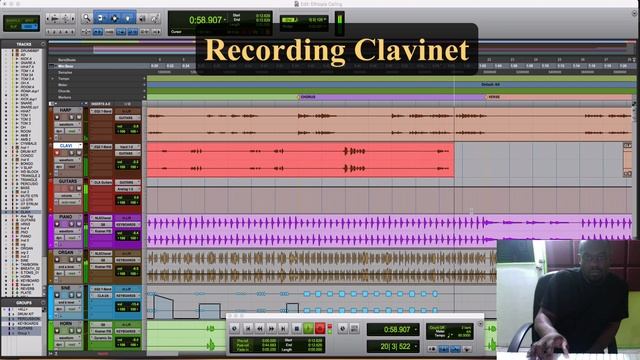The image size is (640, 360).
Task: Click GUITARS track insert plugin slot
Action: (x=102, y=182)
